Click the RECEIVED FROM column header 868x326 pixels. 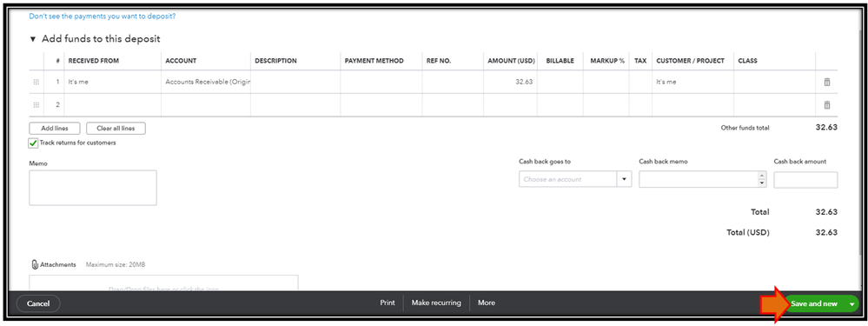[94, 61]
